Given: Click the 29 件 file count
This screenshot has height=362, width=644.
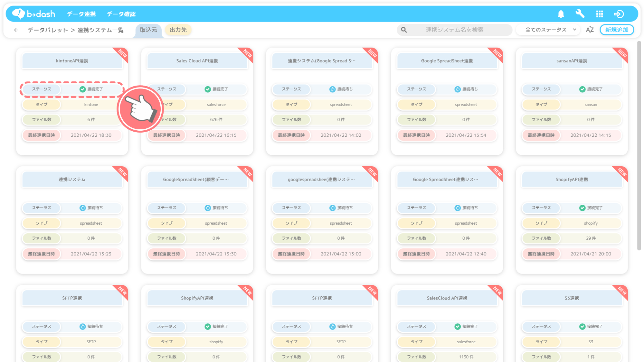Looking at the screenshot, I should pos(591,238).
